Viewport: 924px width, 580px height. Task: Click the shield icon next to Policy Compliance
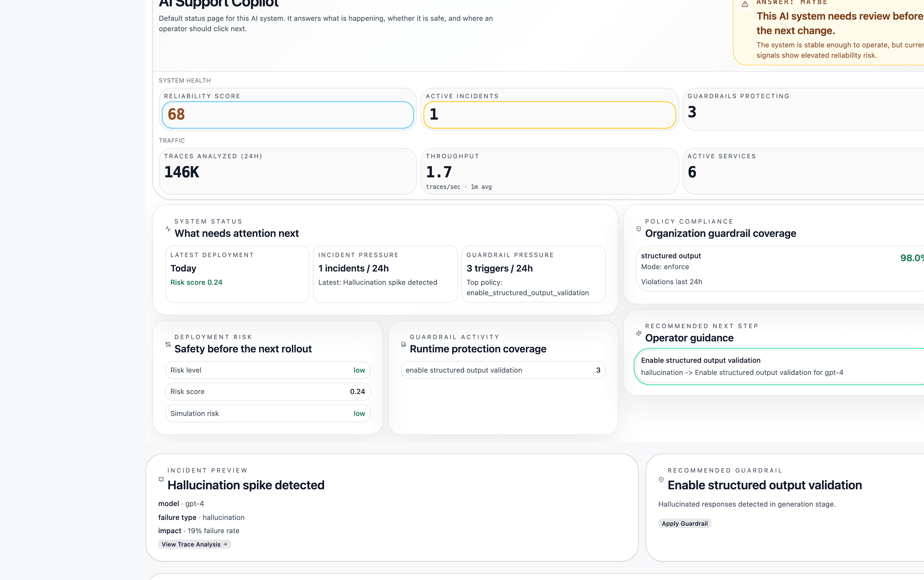pyautogui.click(x=638, y=229)
